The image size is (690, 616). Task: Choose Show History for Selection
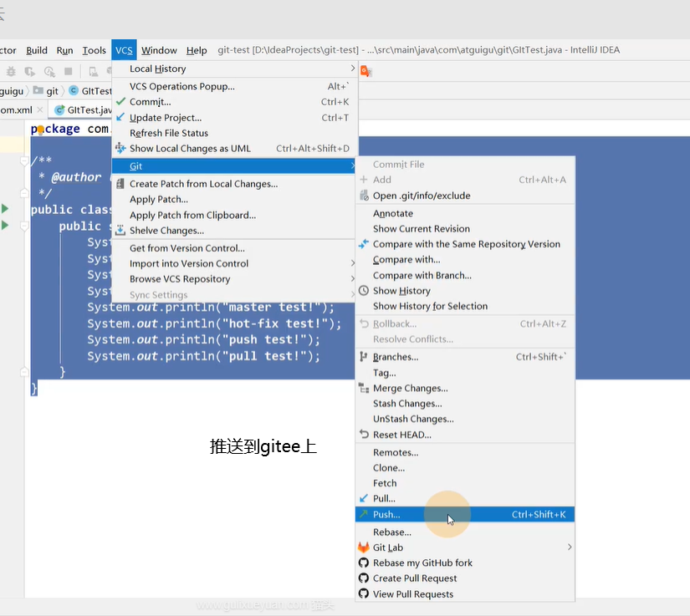coord(465,306)
